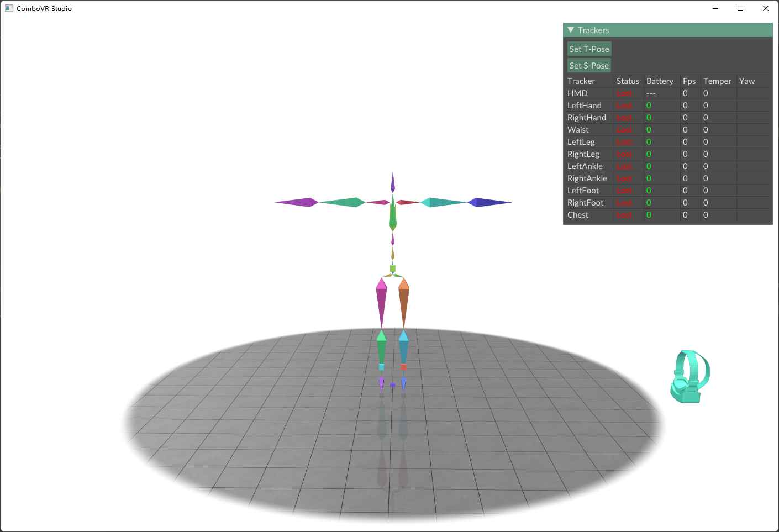Click the LeftHand battery value
The width and height of the screenshot is (779, 532).
(649, 106)
